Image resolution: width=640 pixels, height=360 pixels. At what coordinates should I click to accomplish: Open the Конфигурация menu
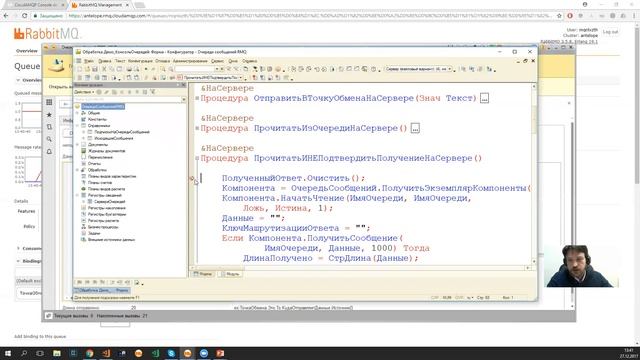click(140, 61)
